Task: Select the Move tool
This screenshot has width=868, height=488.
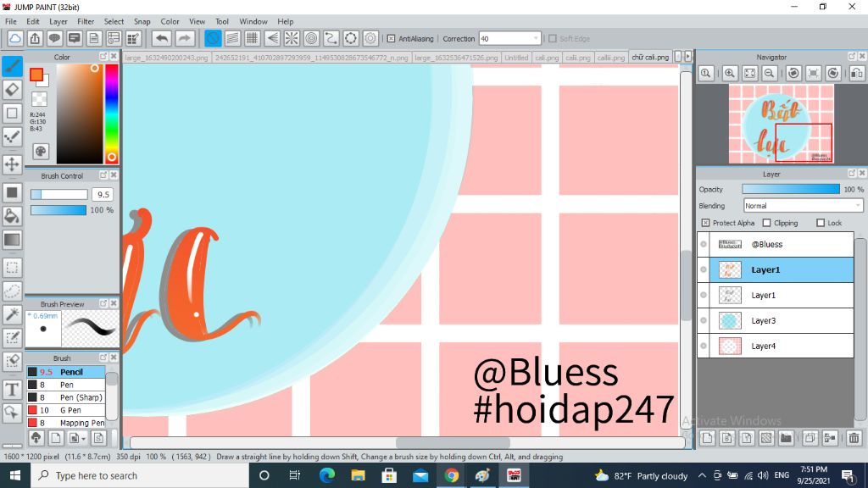Action: tap(12, 164)
